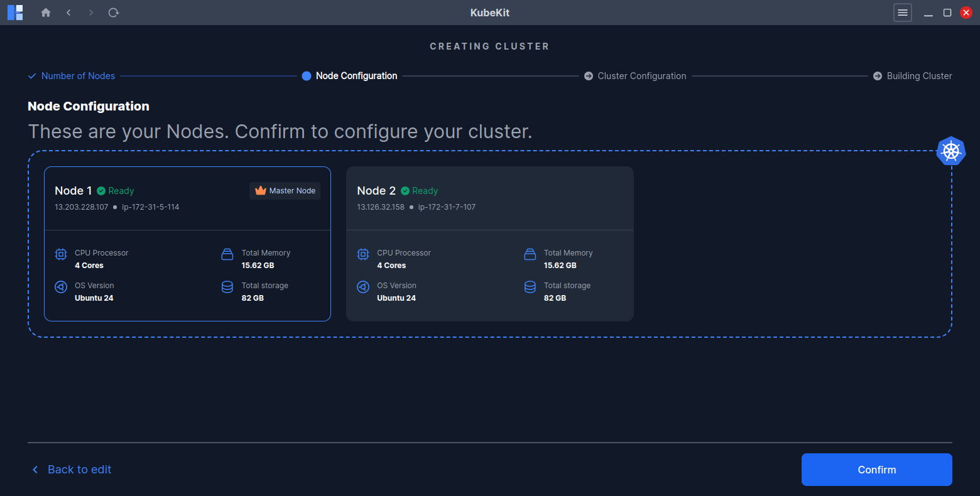Click the Total Memory icon on Node 2

pos(530,254)
